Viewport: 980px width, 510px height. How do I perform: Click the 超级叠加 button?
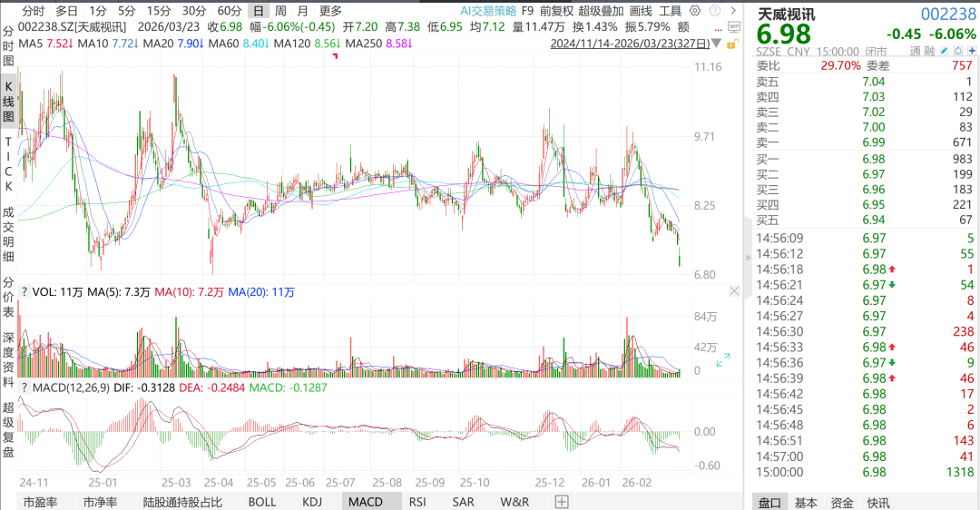[601, 11]
